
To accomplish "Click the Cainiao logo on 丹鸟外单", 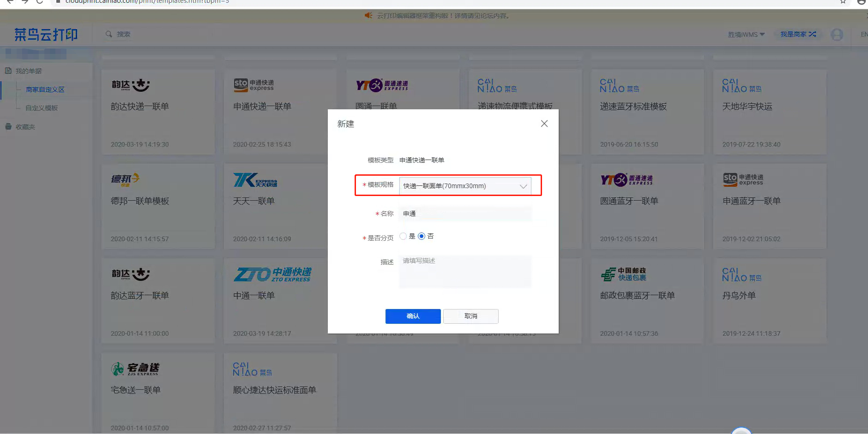I will tap(741, 275).
